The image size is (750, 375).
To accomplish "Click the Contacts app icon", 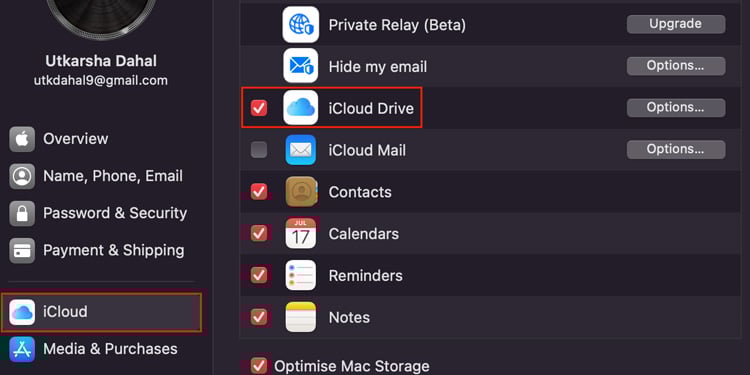I will point(301,191).
